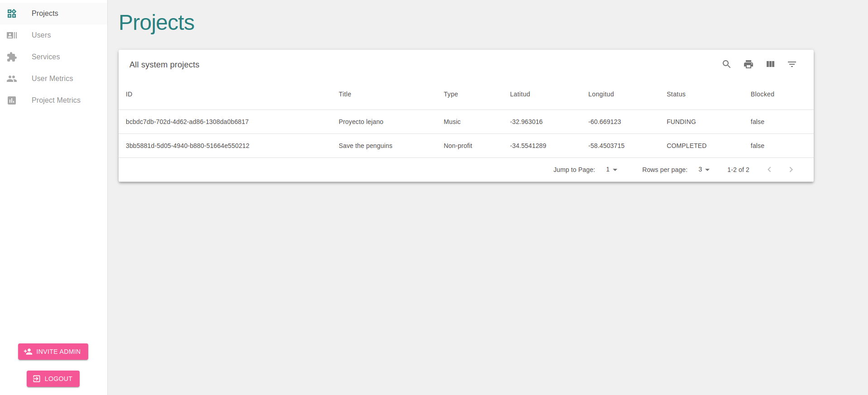Open the Rows per page dropdown
Viewport: 868px width, 395px height.
[704, 170]
